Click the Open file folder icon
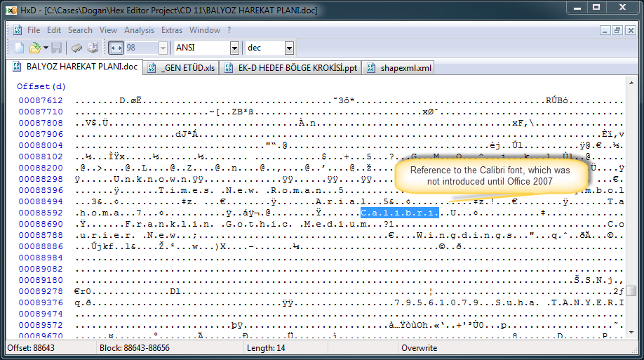Screen dimensions: 644x360 (34, 48)
